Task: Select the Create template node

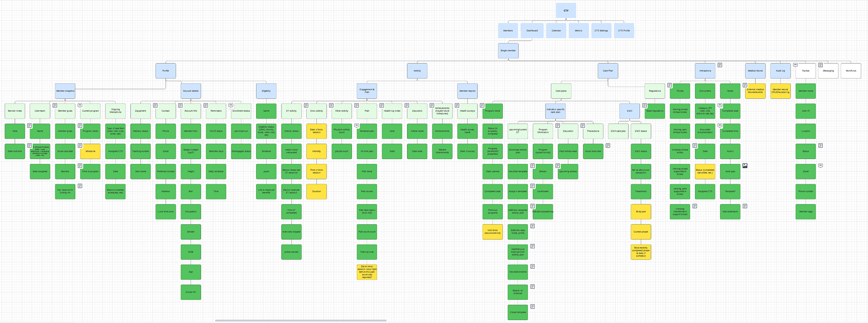Action: [x=518, y=313]
